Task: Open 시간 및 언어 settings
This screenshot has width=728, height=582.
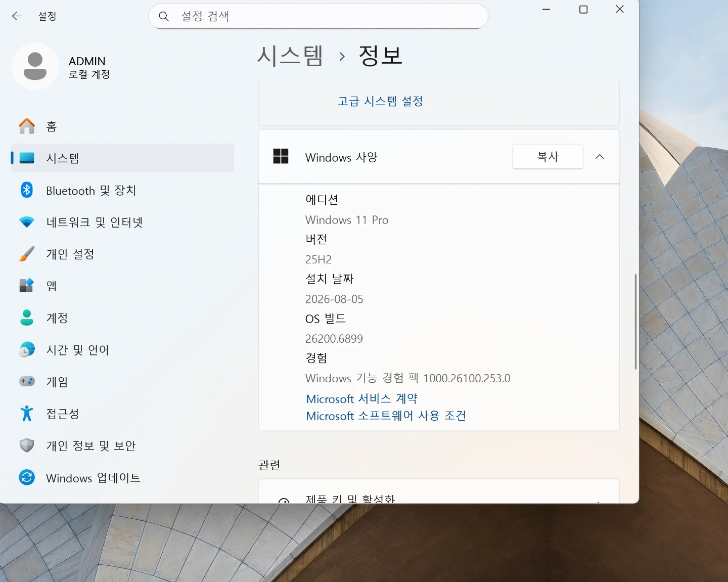Action: pos(122,349)
